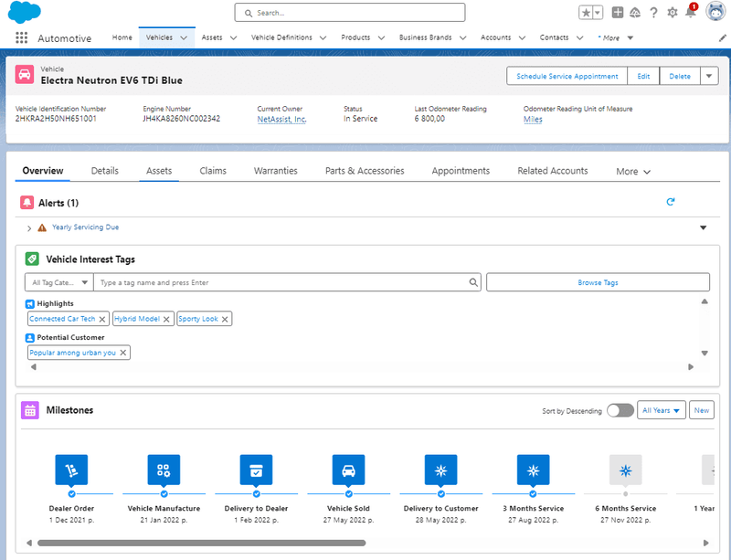Refresh the Alerts section
The width and height of the screenshot is (731, 560).
tap(671, 202)
